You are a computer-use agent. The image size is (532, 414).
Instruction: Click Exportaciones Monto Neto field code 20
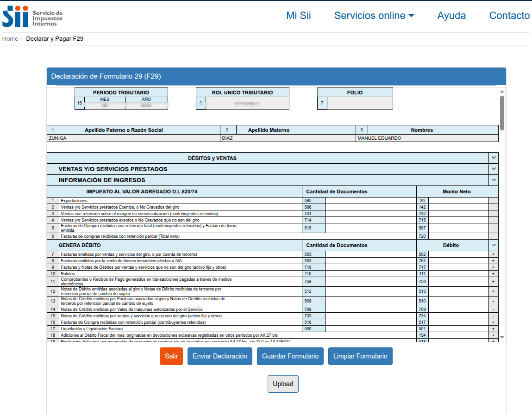click(x=458, y=201)
